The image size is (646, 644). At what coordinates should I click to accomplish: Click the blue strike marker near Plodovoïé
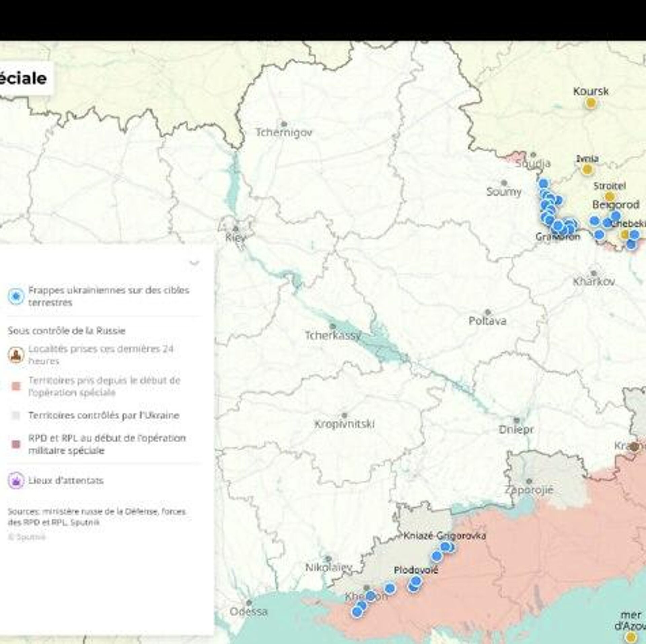416,581
